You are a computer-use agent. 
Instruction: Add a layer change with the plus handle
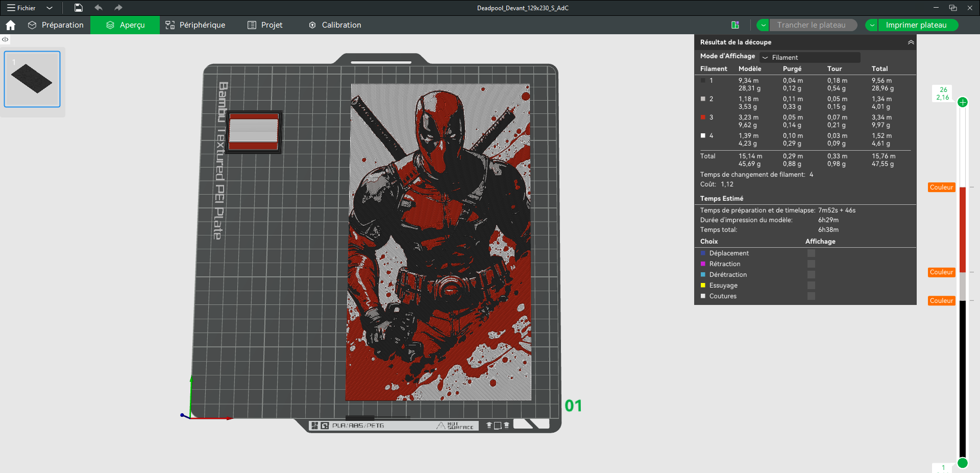[x=963, y=102]
